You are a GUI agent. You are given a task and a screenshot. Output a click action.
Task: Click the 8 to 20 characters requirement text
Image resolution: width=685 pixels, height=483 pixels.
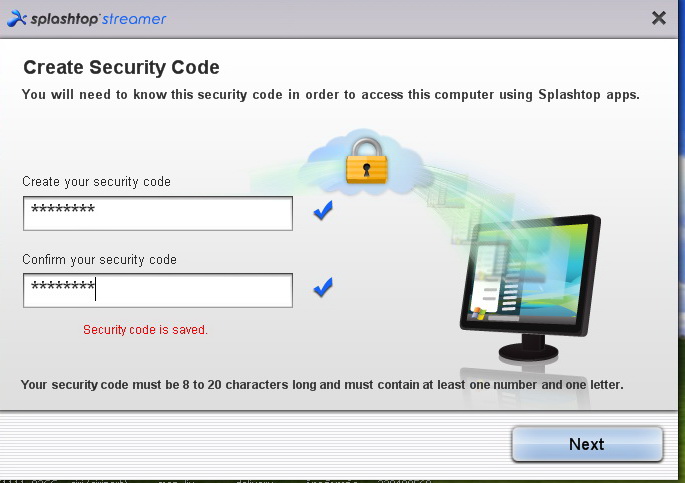click(x=322, y=385)
